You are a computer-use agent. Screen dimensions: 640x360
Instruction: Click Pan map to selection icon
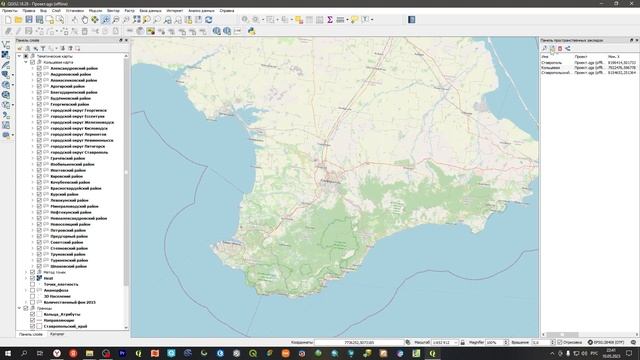click(95, 20)
